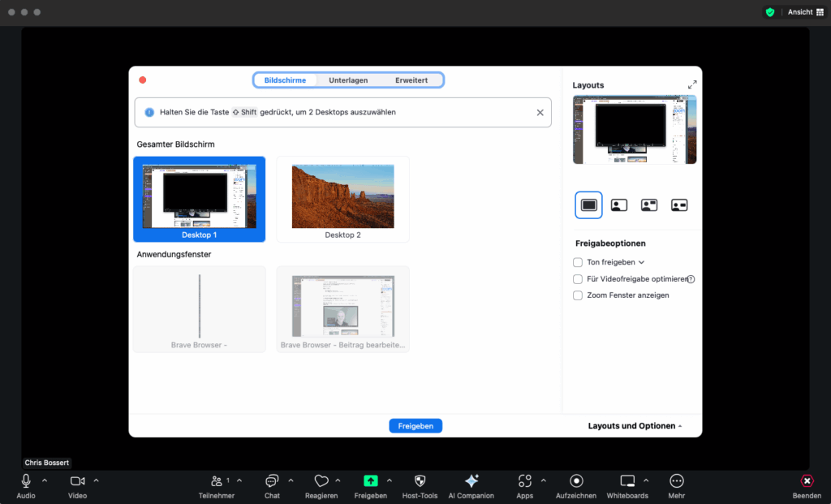Open Host-Tools shield icon
The image size is (831, 504).
click(x=420, y=481)
